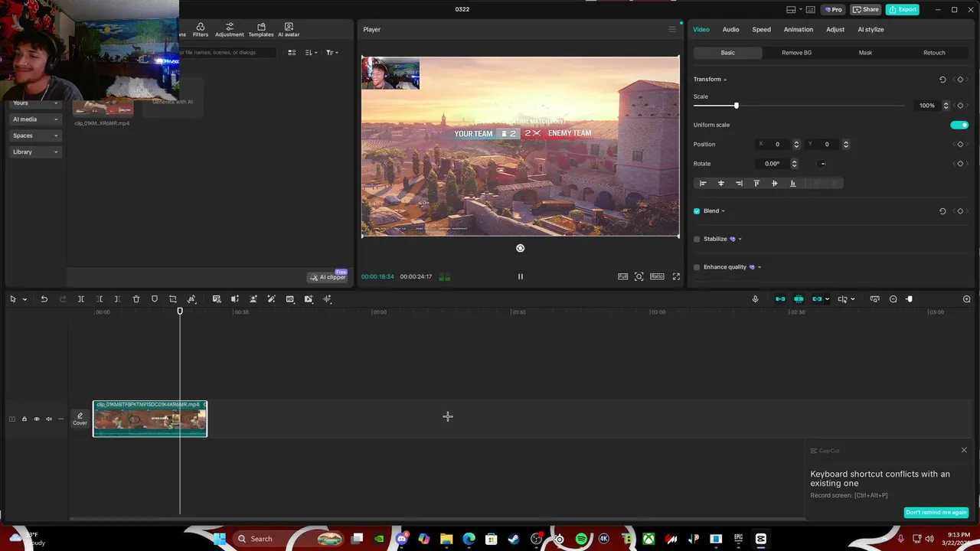
Task: Click the timeline zoom slider handle
Action: 910,299
